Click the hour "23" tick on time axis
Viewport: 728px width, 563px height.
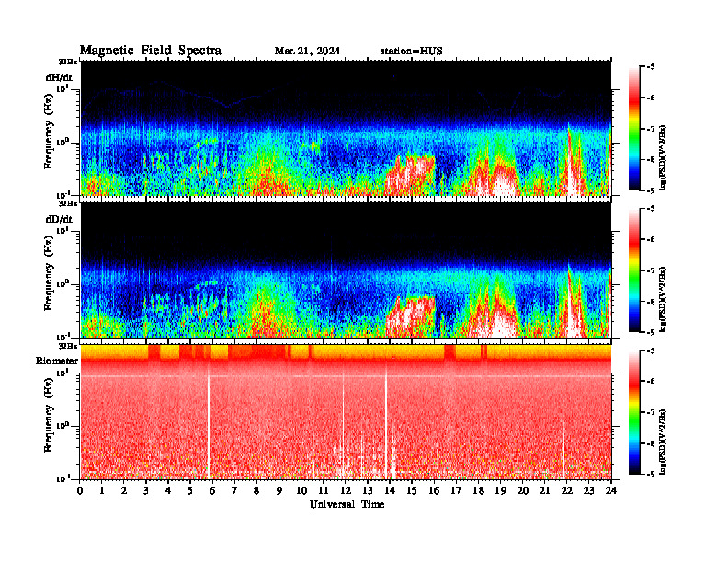click(x=588, y=490)
